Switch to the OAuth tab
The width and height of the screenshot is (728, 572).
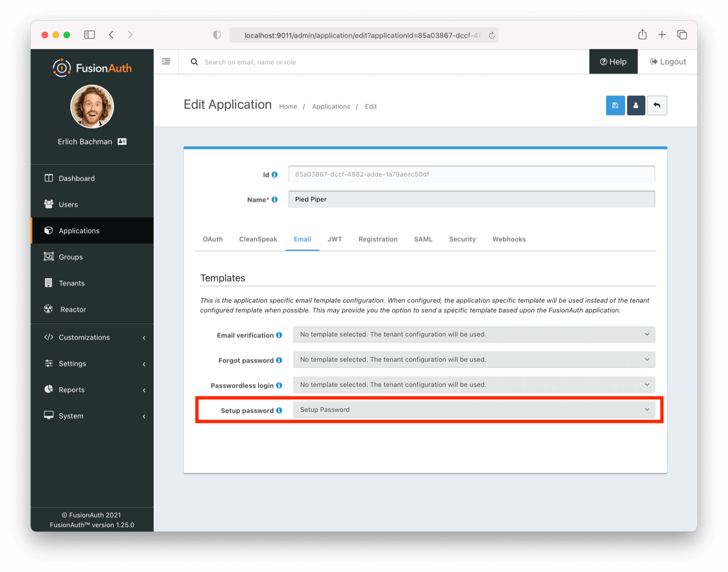[x=212, y=239]
